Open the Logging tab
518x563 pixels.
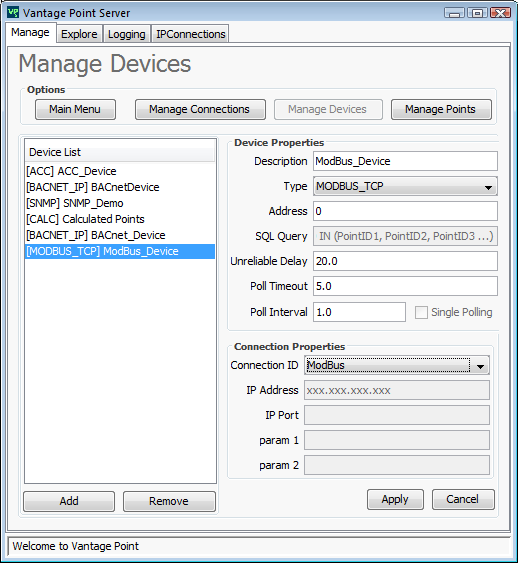pos(127,34)
